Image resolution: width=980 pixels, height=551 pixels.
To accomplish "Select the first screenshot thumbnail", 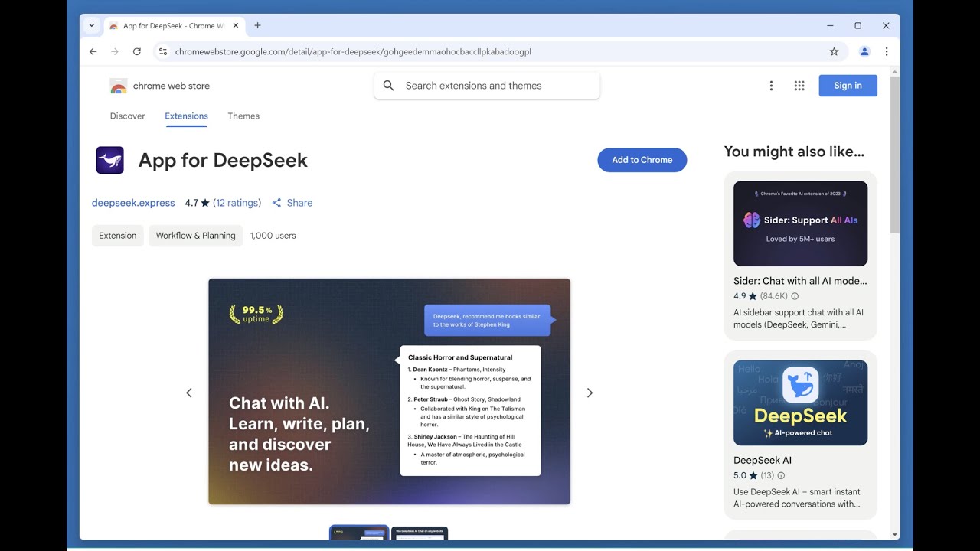I will click(359, 533).
